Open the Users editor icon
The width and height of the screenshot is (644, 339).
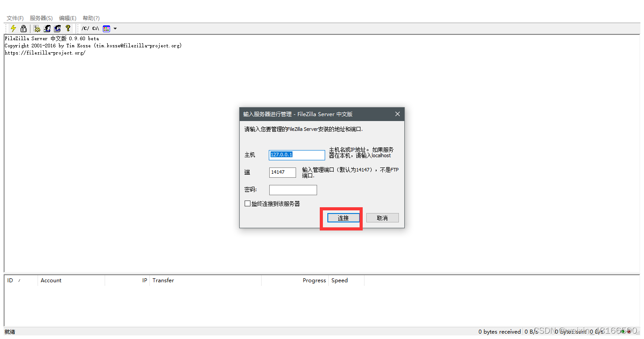click(x=47, y=29)
